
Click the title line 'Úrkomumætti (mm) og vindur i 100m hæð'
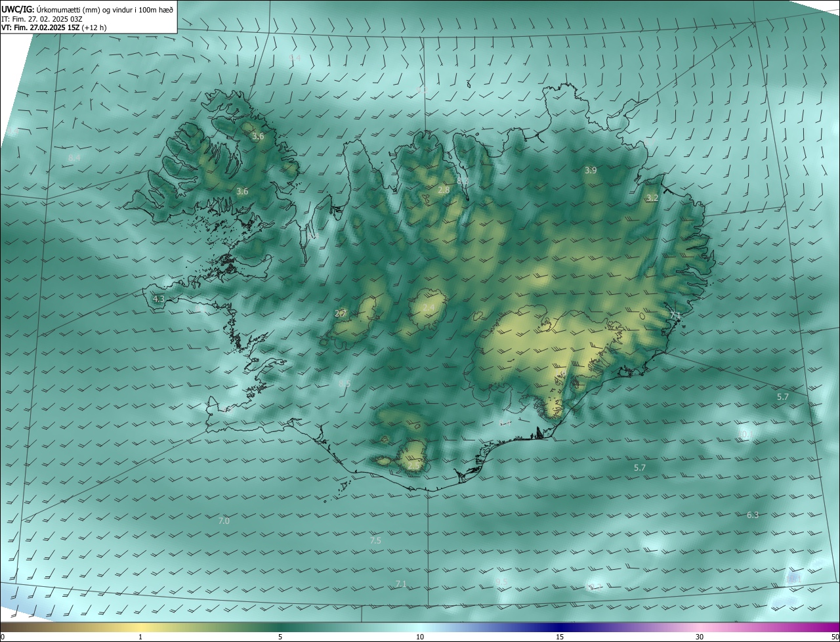pyautogui.click(x=105, y=9)
